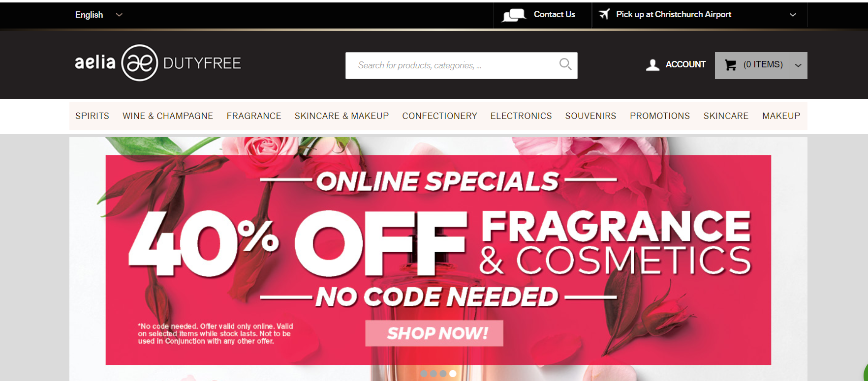Screen dimensions: 868x381
Task: Select the Fragrance menu item
Action: coord(254,116)
